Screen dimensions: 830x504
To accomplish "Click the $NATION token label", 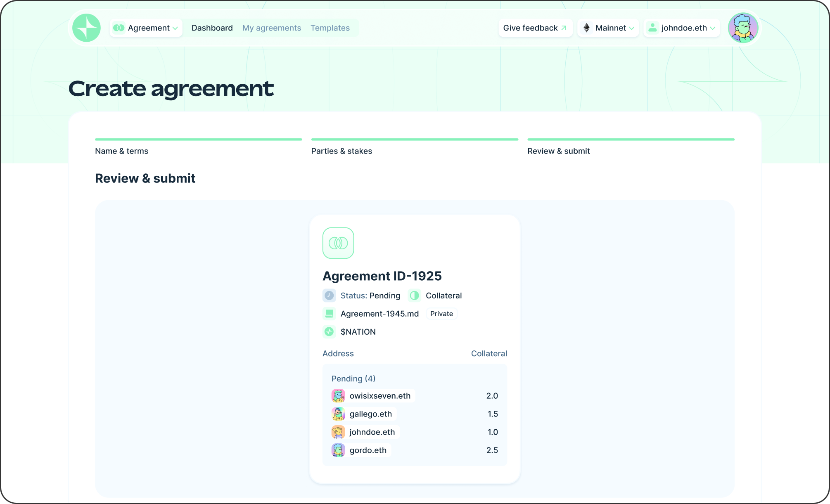I will (x=358, y=332).
